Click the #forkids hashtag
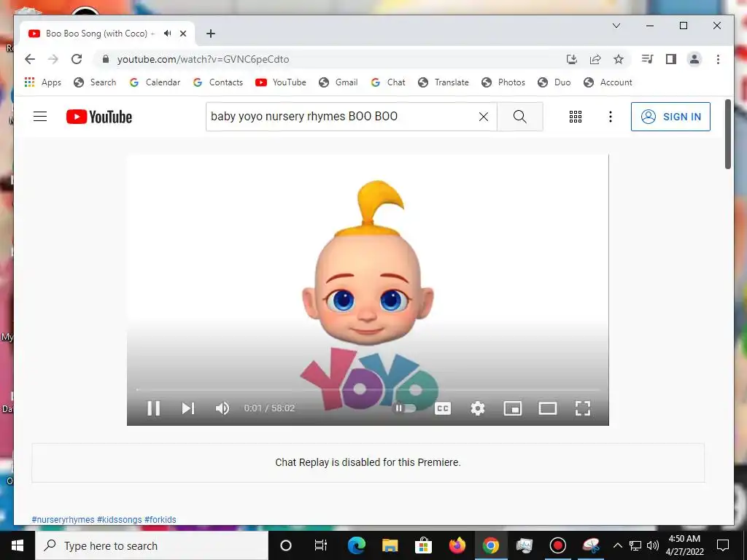747x560 pixels. click(x=160, y=519)
